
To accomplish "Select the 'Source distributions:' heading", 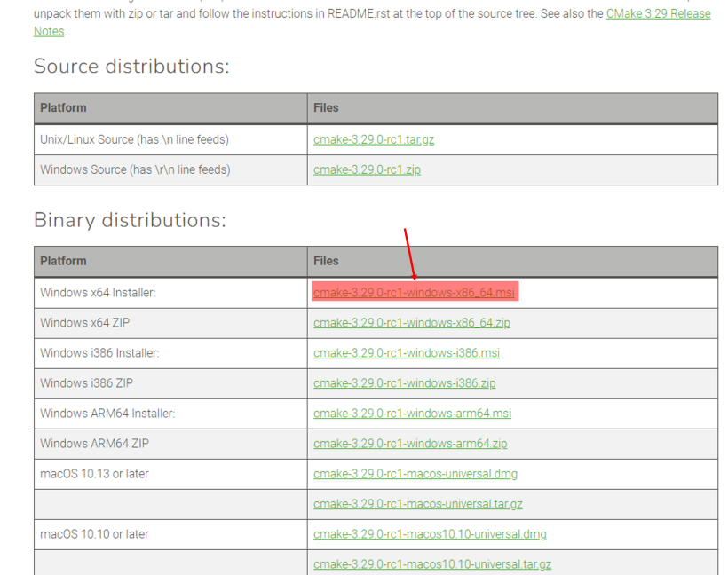I will tap(131, 66).
